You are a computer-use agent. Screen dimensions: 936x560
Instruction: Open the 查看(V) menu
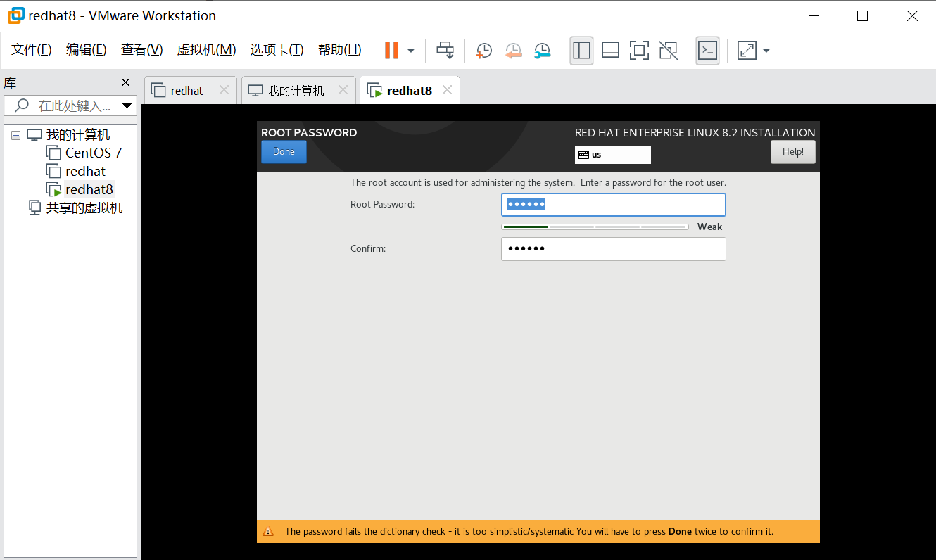click(141, 50)
